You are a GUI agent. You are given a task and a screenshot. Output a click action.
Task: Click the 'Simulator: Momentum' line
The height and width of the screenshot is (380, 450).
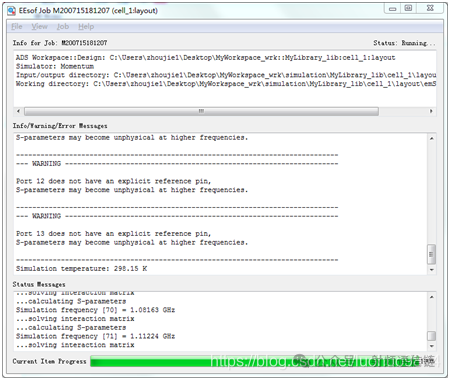coord(55,66)
